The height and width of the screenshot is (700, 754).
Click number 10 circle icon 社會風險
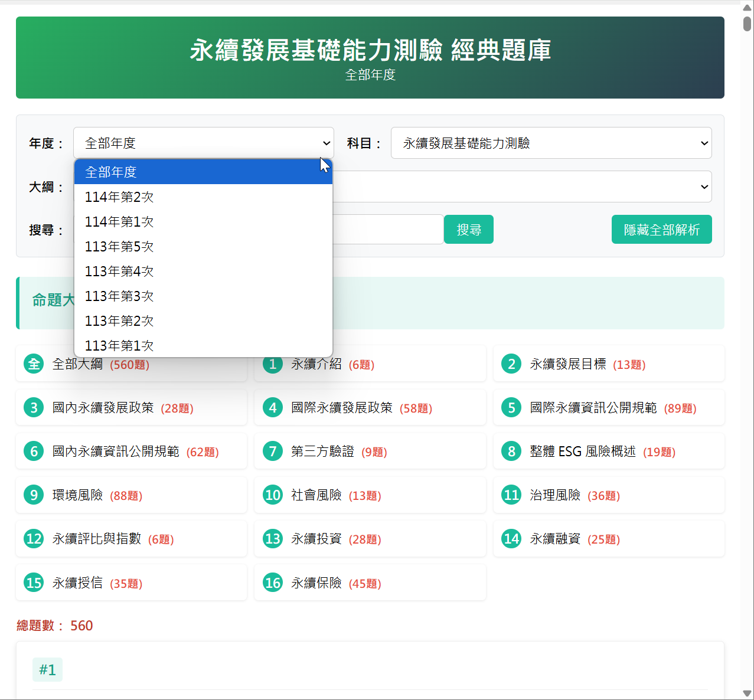tap(273, 495)
